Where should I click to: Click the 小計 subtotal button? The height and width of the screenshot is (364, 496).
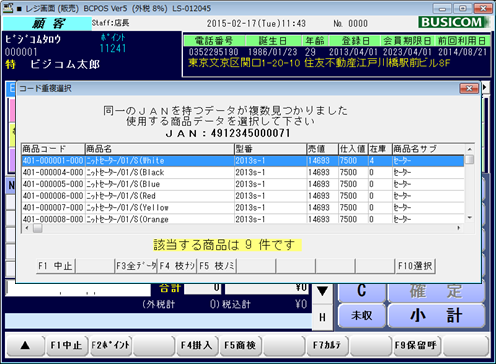[x=436, y=315]
